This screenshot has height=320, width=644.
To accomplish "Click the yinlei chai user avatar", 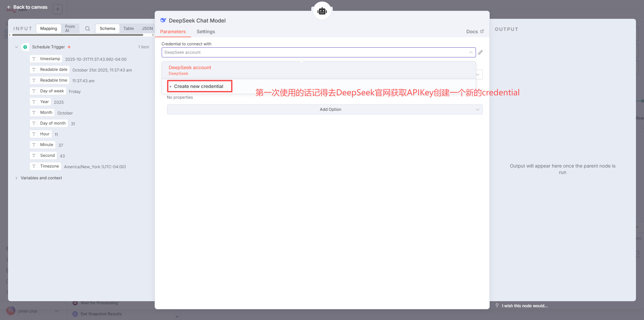I will (x=11, y=311).
